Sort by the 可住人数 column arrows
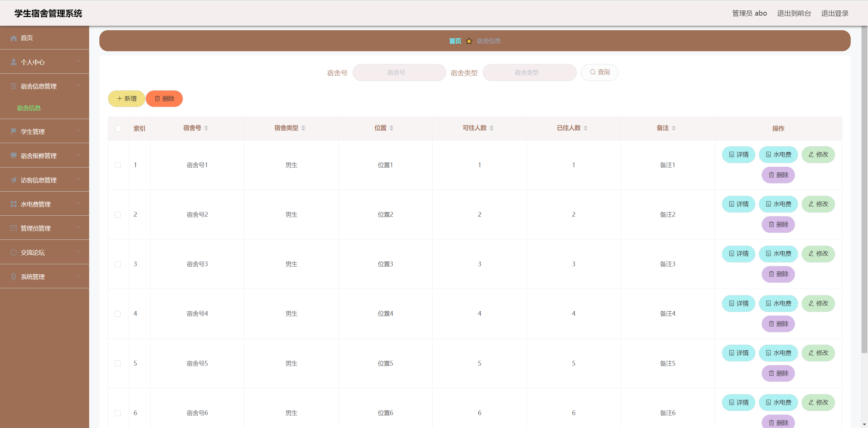The height and width of the screenshot is (428, 868). [x=492, y=128]
